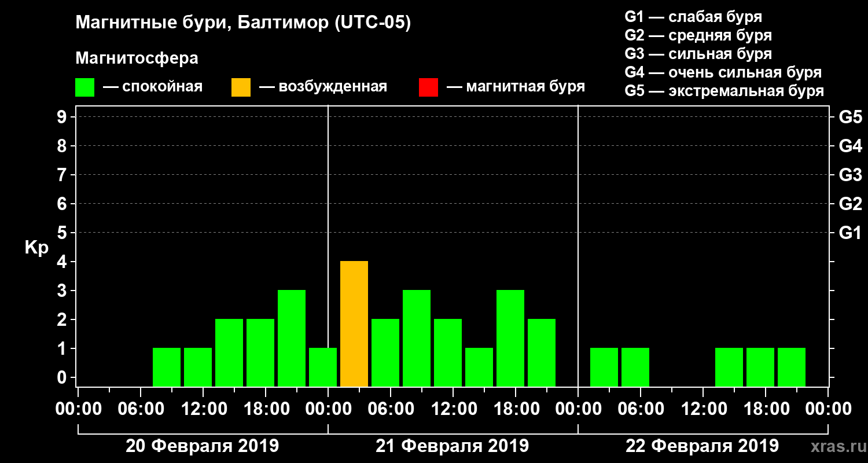The image size is (868, 463).
Task: Click the '— возбужденная' legend label
Action: point(323,87)
